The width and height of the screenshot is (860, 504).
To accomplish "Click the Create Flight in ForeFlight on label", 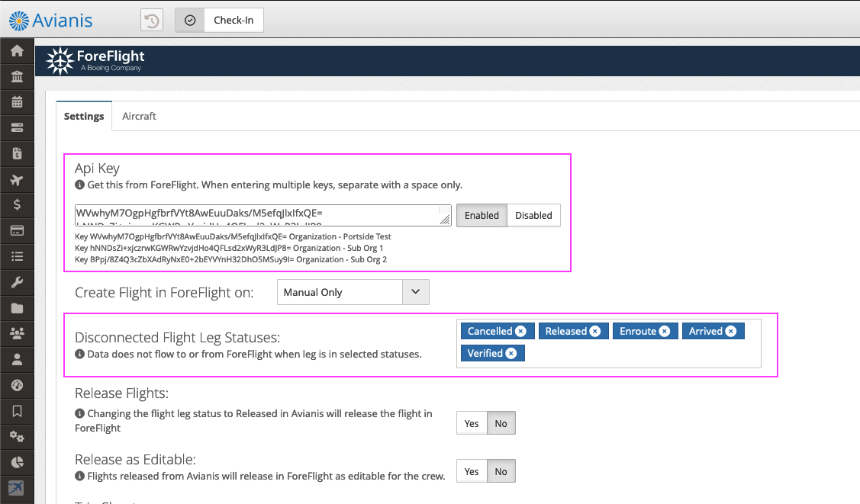I will tap(164, 293).
